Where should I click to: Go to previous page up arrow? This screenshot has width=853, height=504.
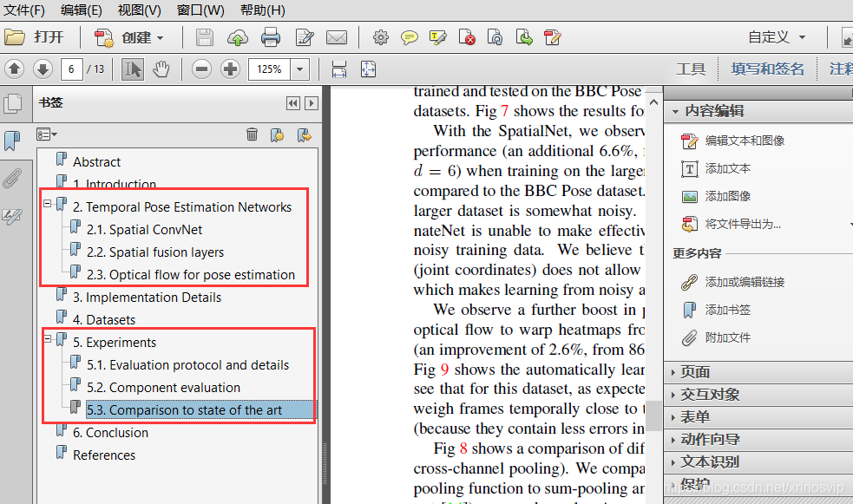coord(14,69)
